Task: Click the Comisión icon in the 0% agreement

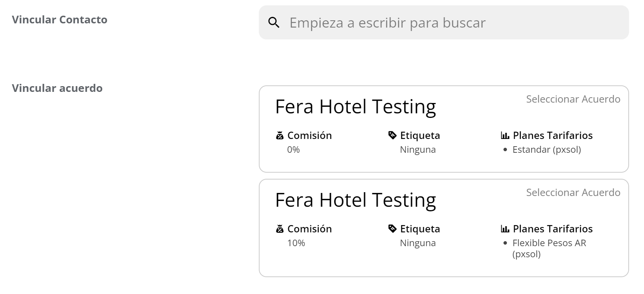Action: (x=280, y=136)
